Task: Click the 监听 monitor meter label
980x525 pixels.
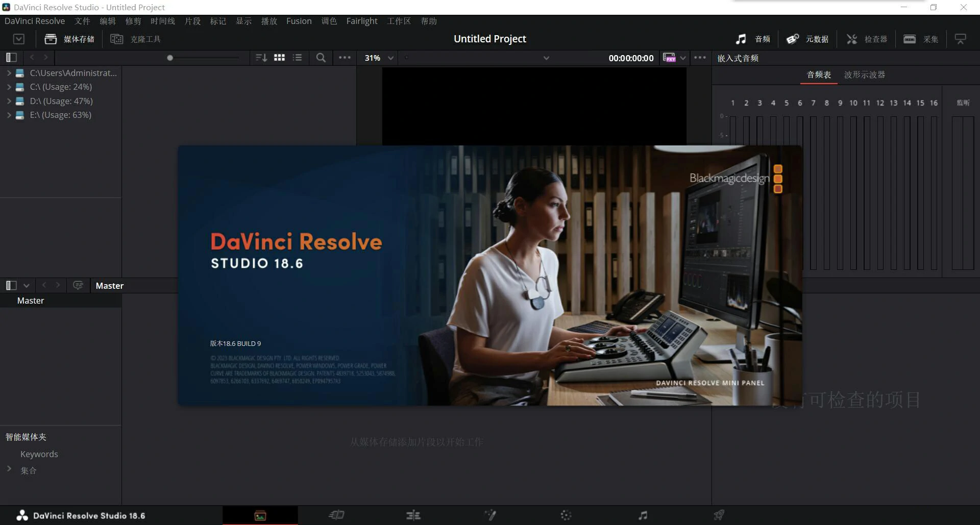Action: [963, 103]
